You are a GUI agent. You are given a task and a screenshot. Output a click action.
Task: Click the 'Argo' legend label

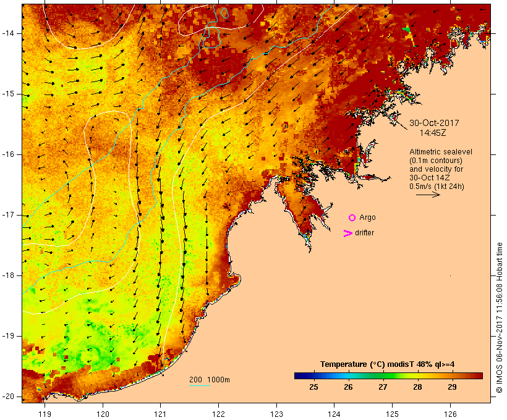[368, 217]
